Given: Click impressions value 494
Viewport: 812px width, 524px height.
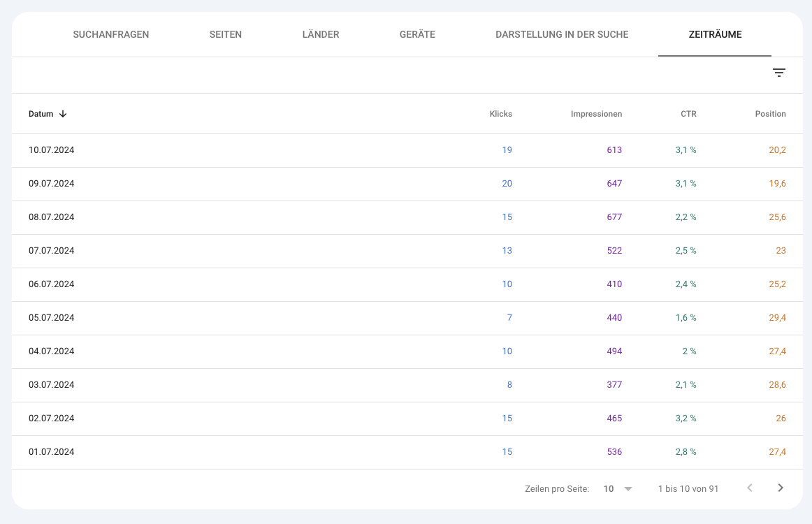Looking at the screenshot, I should [x=614, y=351].
